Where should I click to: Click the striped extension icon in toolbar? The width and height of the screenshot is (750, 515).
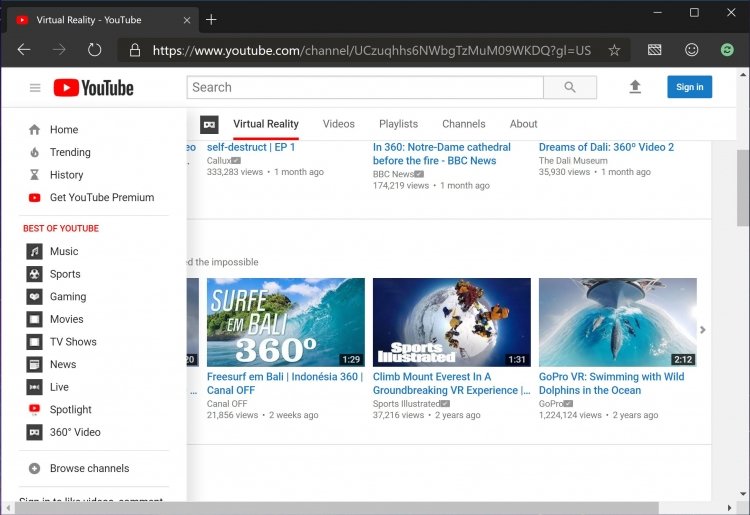pyautogui.click(x=654, y=49)
